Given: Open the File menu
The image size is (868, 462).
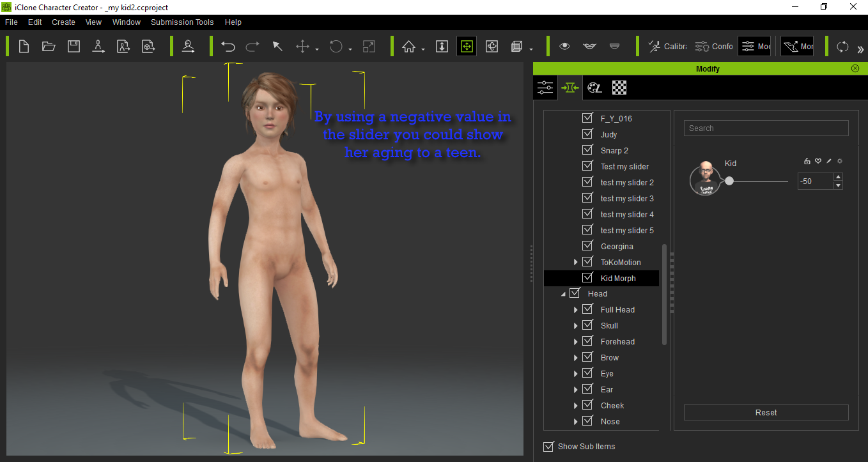Looking at the screenshot, I should pyautogui.click(x=12, y=22).
